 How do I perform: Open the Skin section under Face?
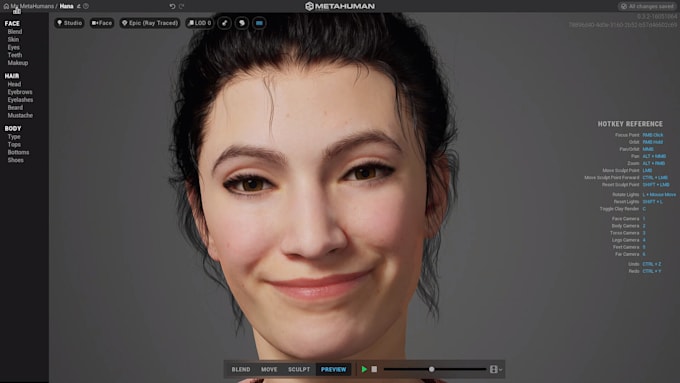pyautogui.click(x=13, y=39)
